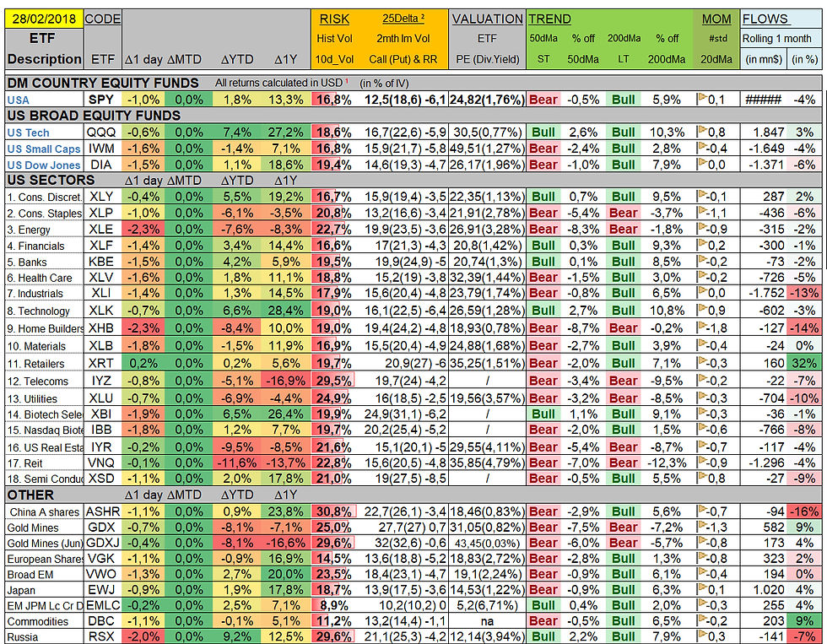This screenshot has height=644, width=827.
Task: Click the CODE column header
Action: tap(103, 19)
